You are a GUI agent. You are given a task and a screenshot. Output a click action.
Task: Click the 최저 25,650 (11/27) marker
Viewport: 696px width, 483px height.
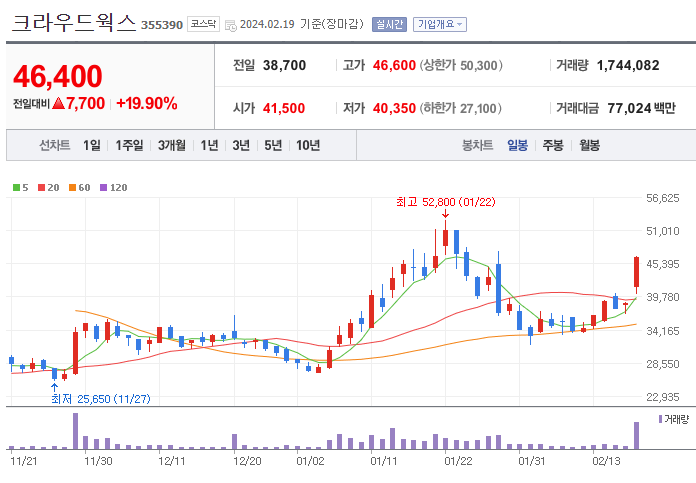(x=101, y=399)
